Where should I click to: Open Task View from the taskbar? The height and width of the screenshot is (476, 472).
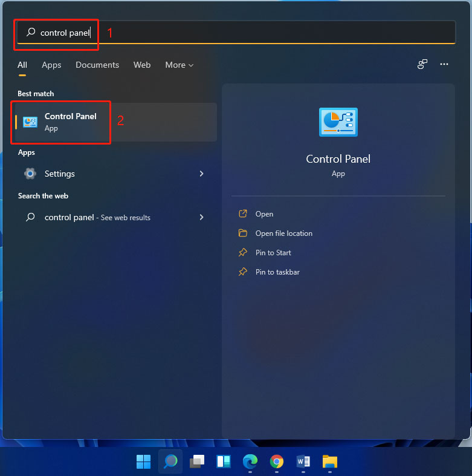197,461
